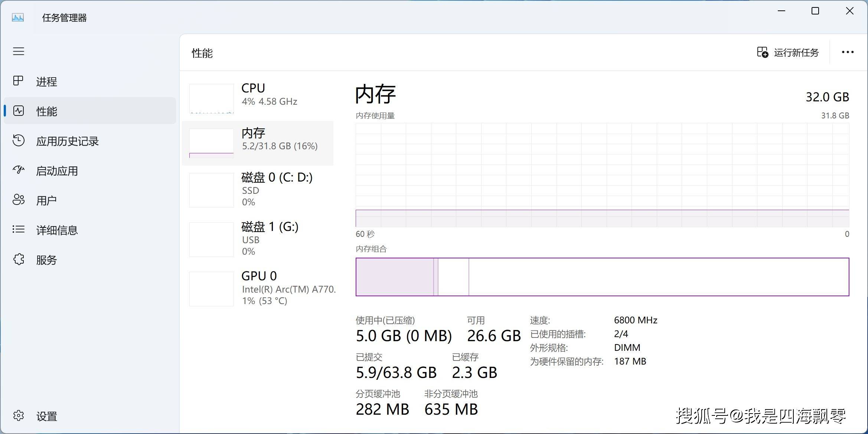Click the 5.9/63.8 GB committed value

pyautogui.click(x=396, y=373)
